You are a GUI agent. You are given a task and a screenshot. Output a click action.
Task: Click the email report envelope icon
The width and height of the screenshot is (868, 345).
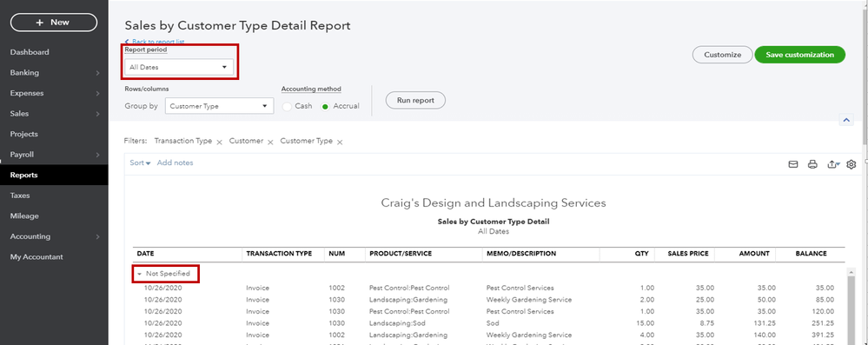(792, 164)
